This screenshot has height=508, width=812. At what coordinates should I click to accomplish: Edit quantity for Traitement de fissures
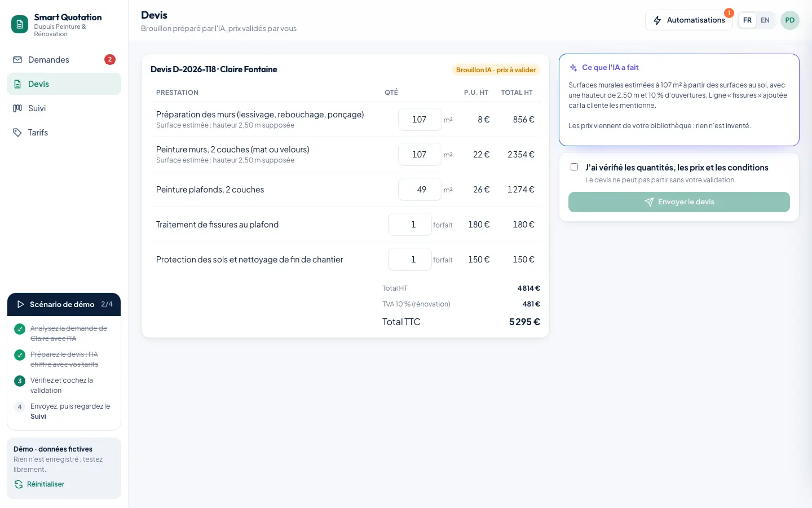(x=409, y=225)
